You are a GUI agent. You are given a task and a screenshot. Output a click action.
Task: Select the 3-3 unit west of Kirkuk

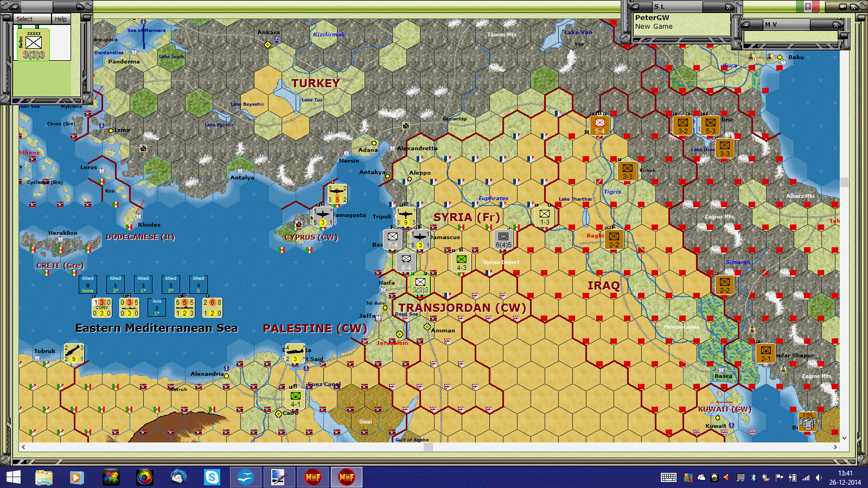[627, 171]
